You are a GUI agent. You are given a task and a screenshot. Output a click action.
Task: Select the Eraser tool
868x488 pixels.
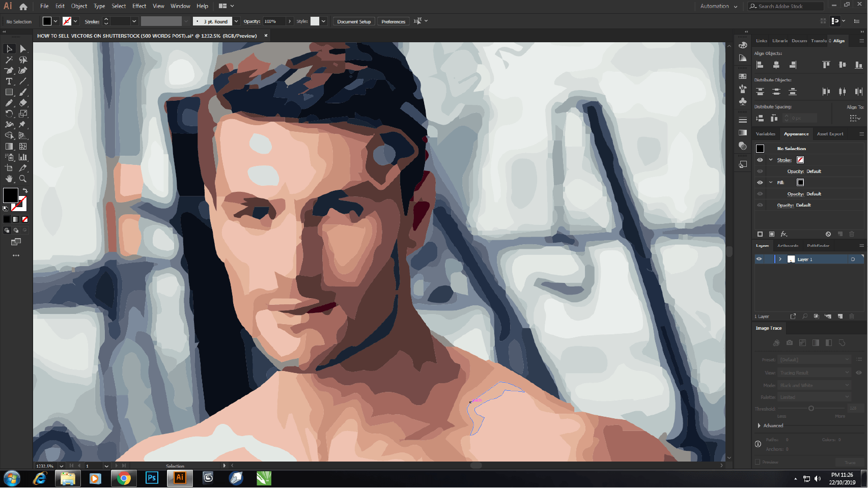[23, 103]
